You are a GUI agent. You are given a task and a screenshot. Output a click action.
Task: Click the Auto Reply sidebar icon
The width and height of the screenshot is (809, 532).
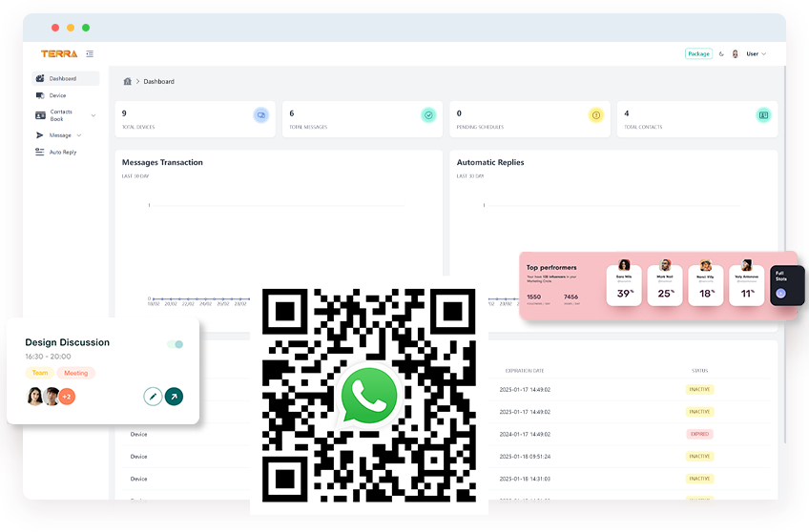40,153
